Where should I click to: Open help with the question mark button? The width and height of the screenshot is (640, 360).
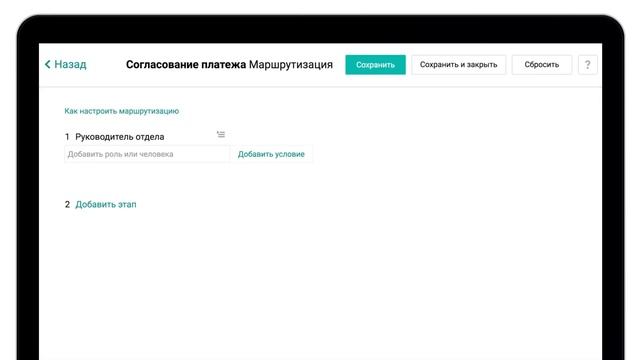pyautogui.click(x=587, y=65)
